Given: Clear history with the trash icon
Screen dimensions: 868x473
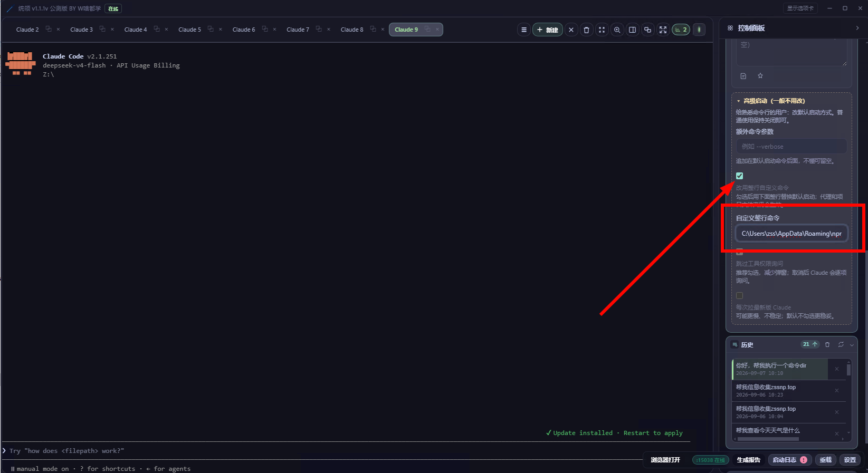Looking at the screenshot, I should tap(827, 344).
